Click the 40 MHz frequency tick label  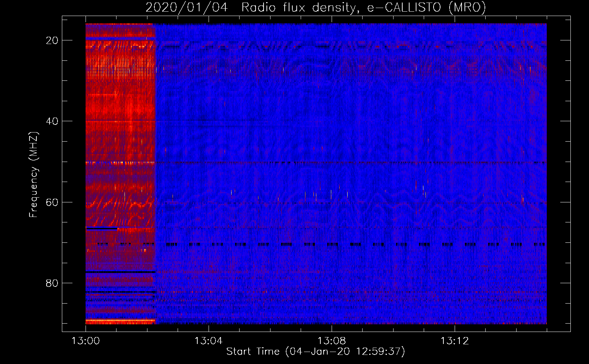click(52, 121)
